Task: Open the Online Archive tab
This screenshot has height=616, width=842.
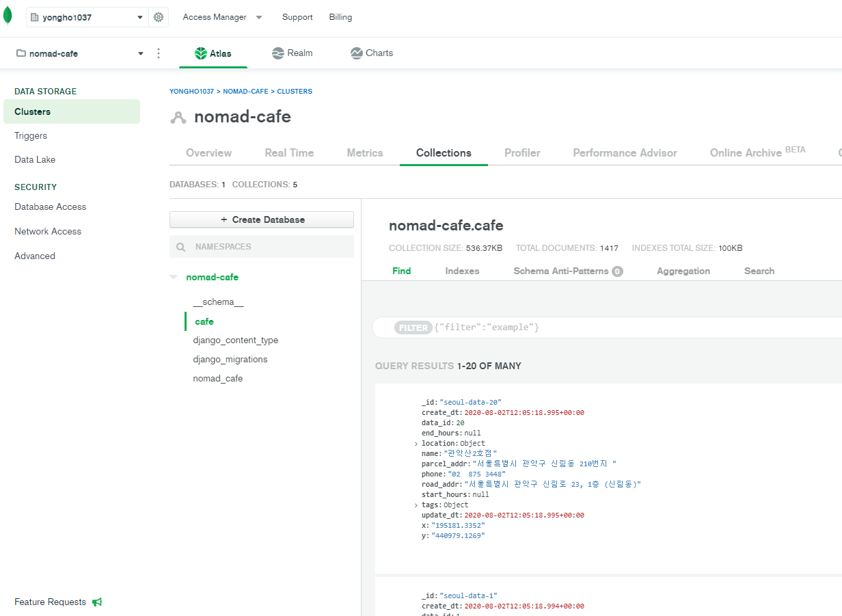Action: point(757,152)
